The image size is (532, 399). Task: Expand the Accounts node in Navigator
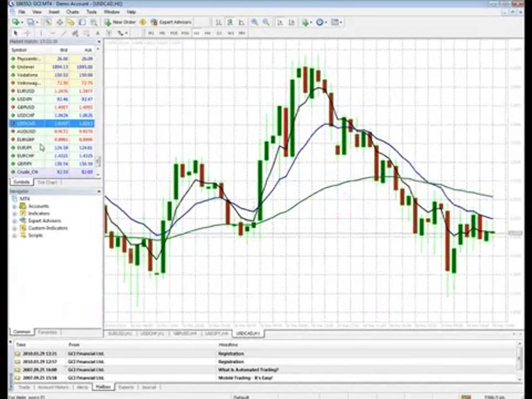coord(14,206)
